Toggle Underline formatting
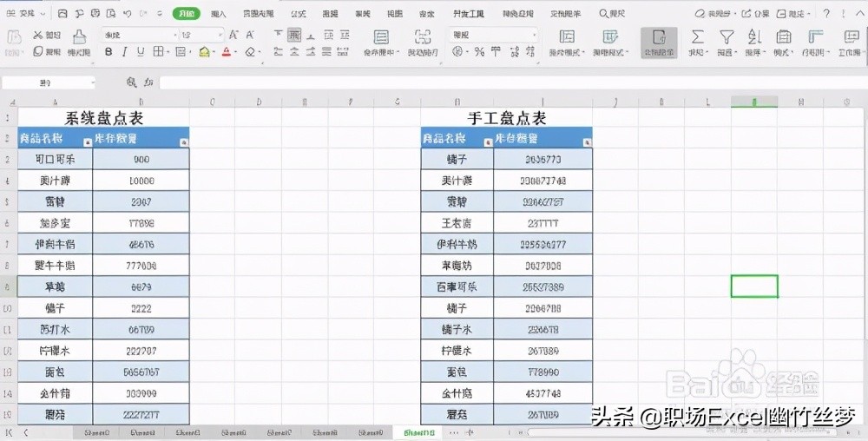Viewport: 868px width, 441px height. (141, 51)
